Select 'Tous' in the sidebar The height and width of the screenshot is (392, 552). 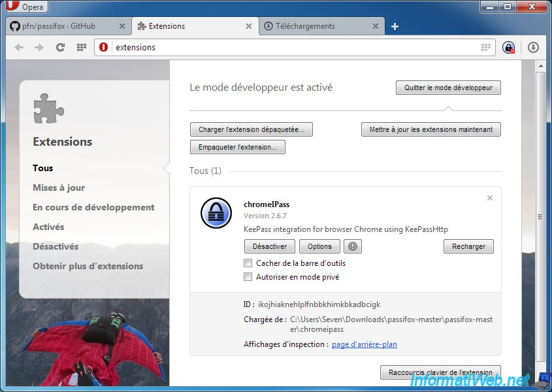pyautogui.click(x=43, y=168)
